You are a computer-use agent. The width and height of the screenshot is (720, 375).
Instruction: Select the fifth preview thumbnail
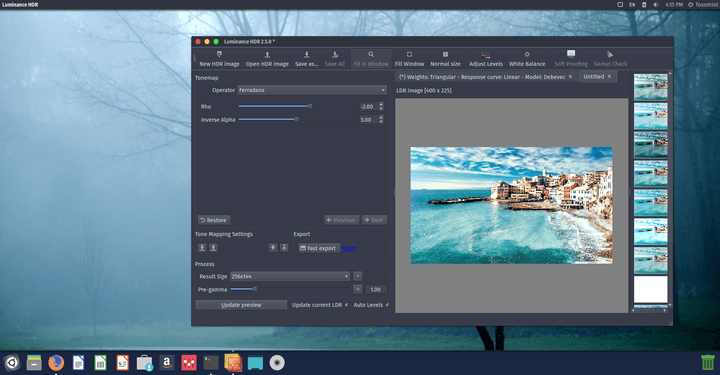coord(651,202)
